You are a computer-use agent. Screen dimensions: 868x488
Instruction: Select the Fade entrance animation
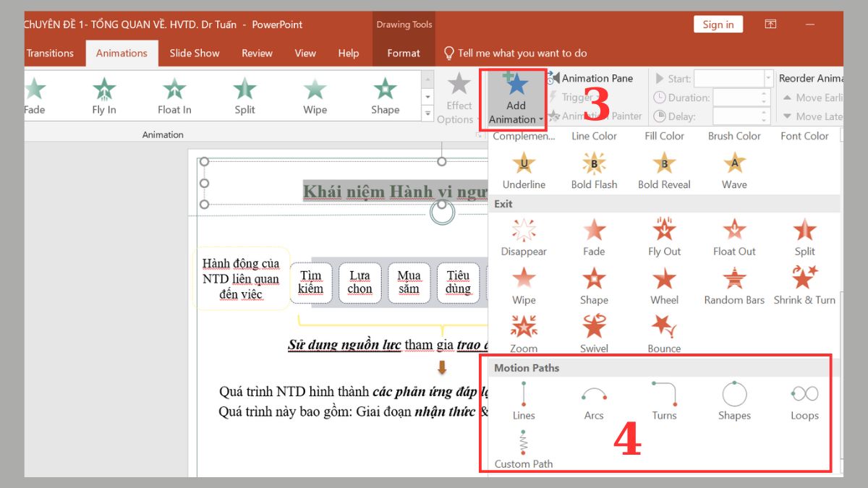tap(34, 94)
